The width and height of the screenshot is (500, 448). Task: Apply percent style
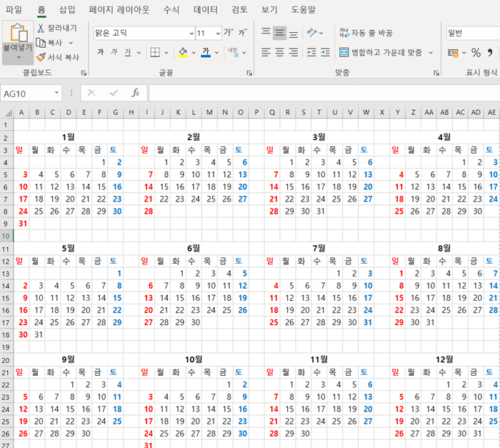(476, 53)
